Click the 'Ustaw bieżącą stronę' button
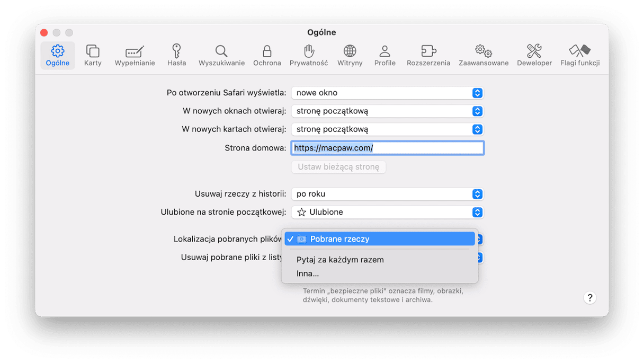 pos(338,167)
